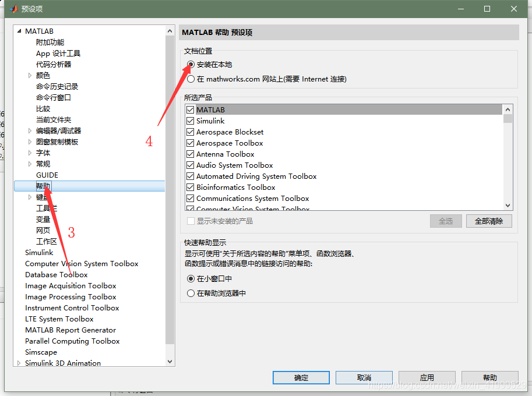Toggle Communications System Toolbox checkbox
The width and height of the screenshot is (532, 396).
191,199
